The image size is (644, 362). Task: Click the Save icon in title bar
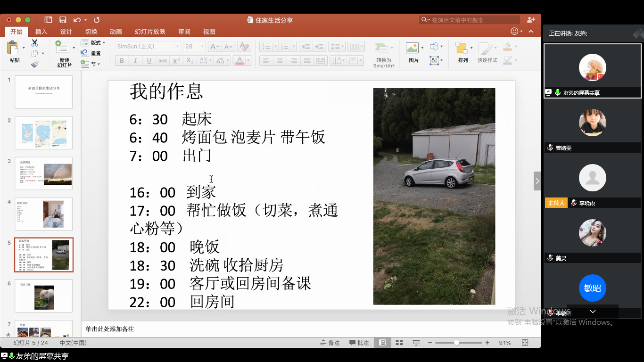63,20
